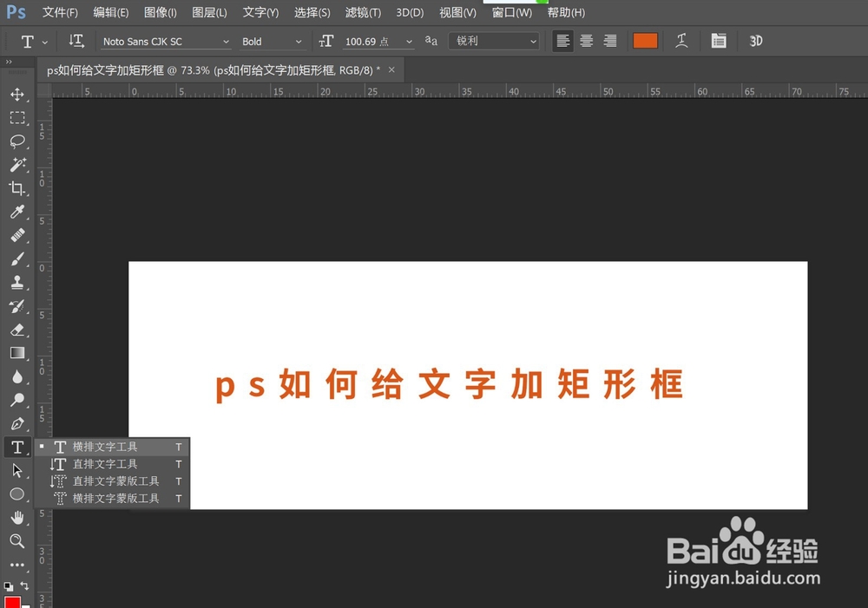Click the 3D text button
This screenshot has height=608, width=868.
pos(756,41)
